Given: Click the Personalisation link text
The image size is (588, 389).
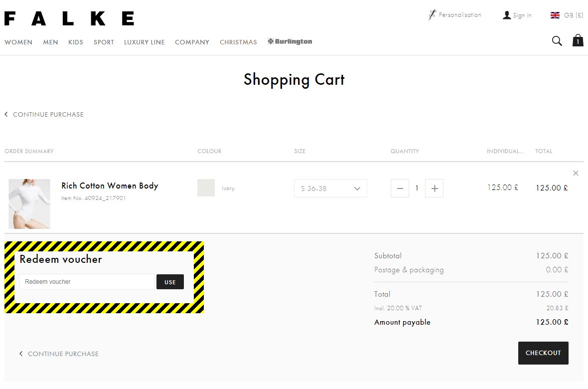Looking at the screenshot, I should (x=460, y=15).
